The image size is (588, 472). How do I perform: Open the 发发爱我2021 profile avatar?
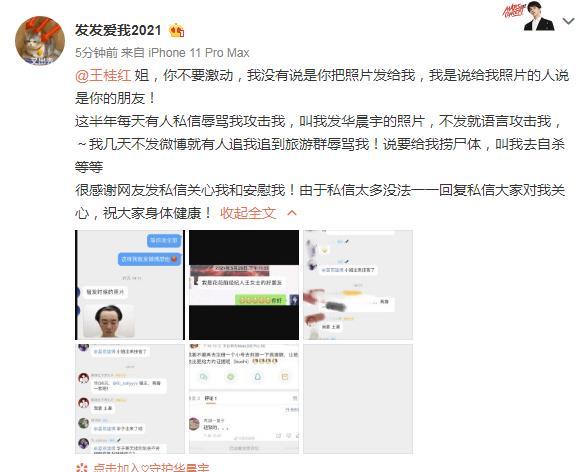[40, 40]
